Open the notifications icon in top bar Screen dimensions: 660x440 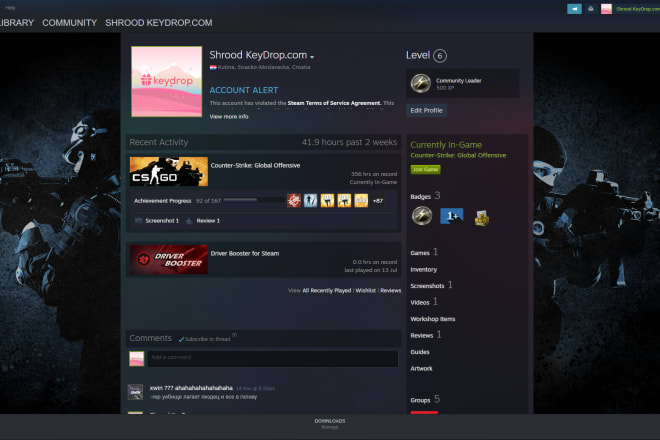pyautogui.click(x=591, y=9)
